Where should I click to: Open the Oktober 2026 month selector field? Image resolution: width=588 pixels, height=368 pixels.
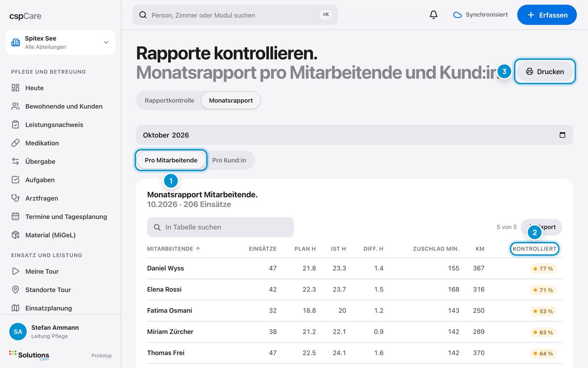pos(354,135)
